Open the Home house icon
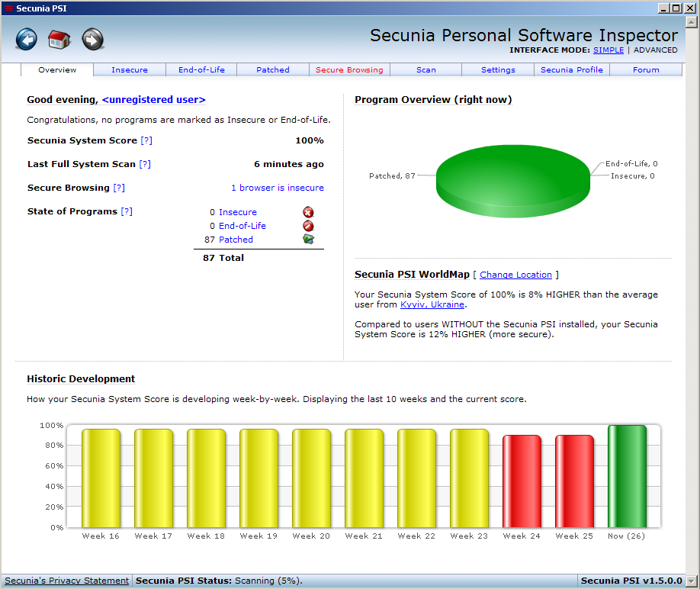 [59, 40]
